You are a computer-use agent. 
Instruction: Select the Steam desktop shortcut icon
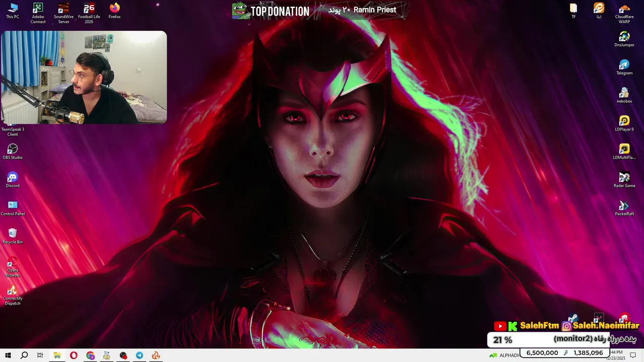tap(573, 318)
